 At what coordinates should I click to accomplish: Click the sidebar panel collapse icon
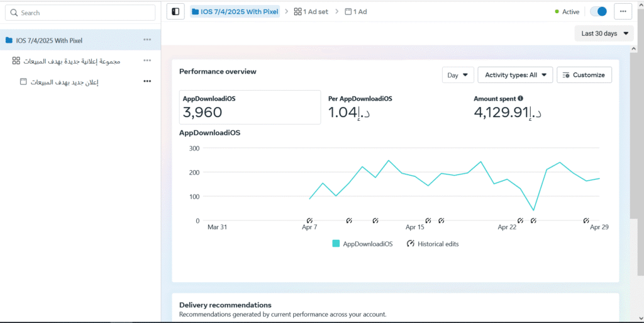(x=175, y=11)
